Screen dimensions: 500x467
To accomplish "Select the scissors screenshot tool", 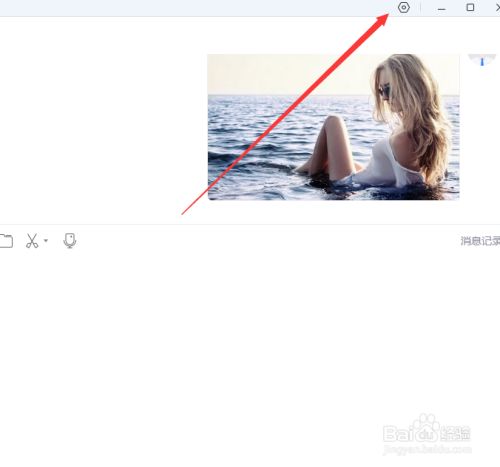I will 32,241.
